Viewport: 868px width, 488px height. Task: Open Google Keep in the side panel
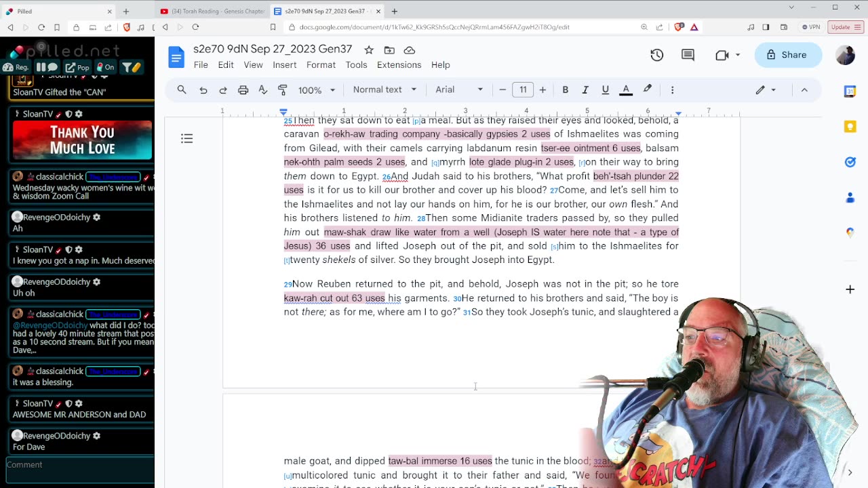pyautogui.click(x=850, y=127)
